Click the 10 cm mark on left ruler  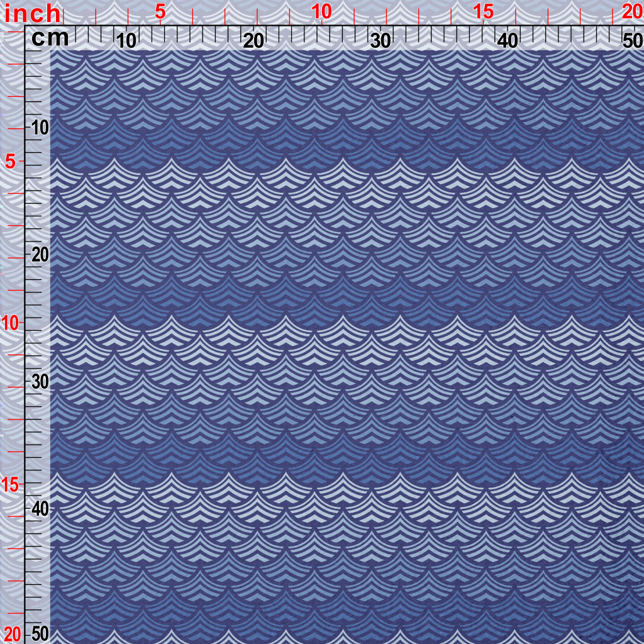click(40, 128)
